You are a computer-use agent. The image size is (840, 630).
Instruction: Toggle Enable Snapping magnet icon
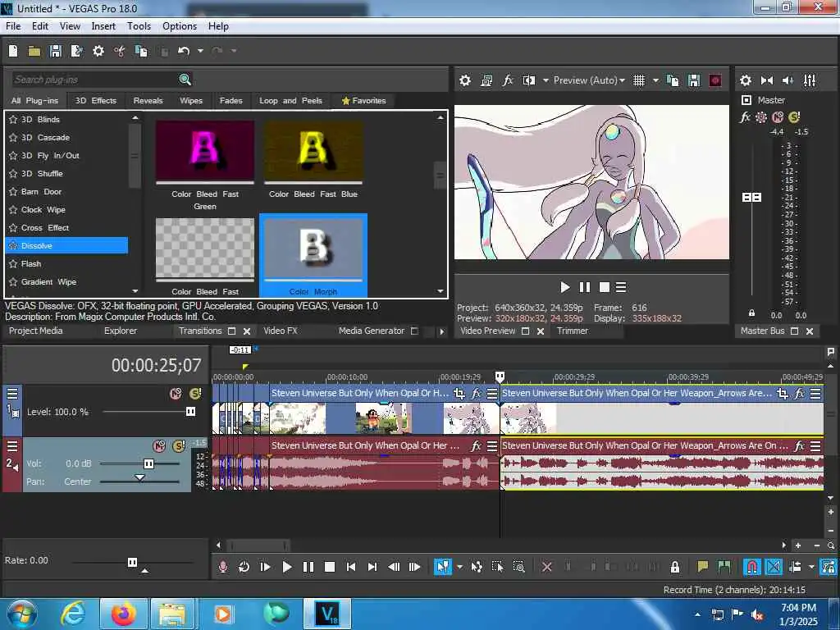pos(752,566)
